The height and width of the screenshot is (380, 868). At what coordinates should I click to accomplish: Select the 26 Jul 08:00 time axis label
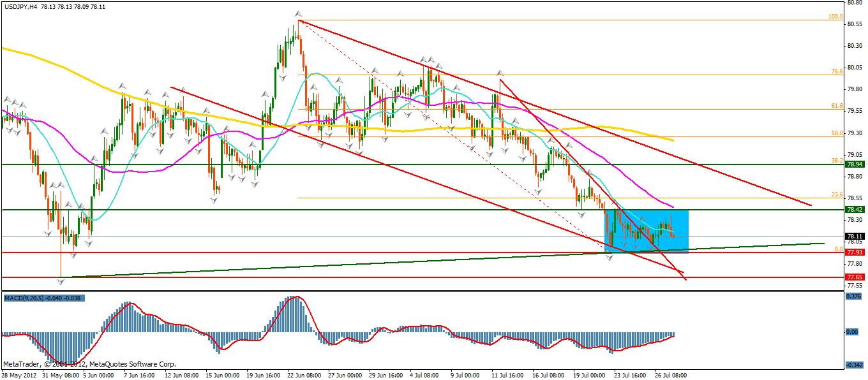click(670, 376)
